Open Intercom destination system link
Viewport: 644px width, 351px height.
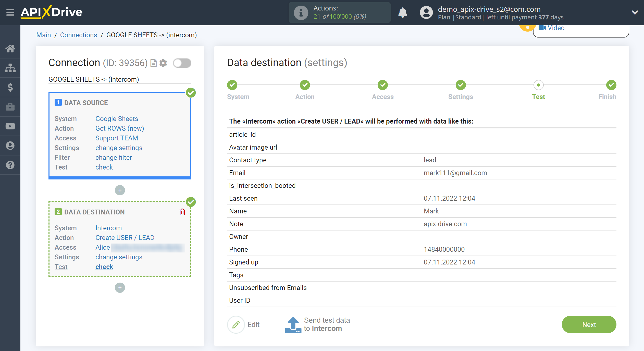click(x=108, y=228)
